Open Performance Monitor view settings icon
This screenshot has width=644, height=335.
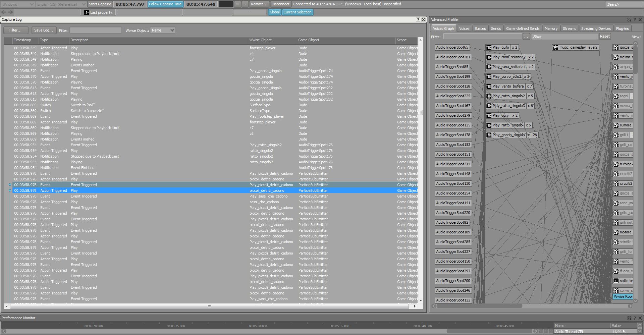[x=629, y=318]
